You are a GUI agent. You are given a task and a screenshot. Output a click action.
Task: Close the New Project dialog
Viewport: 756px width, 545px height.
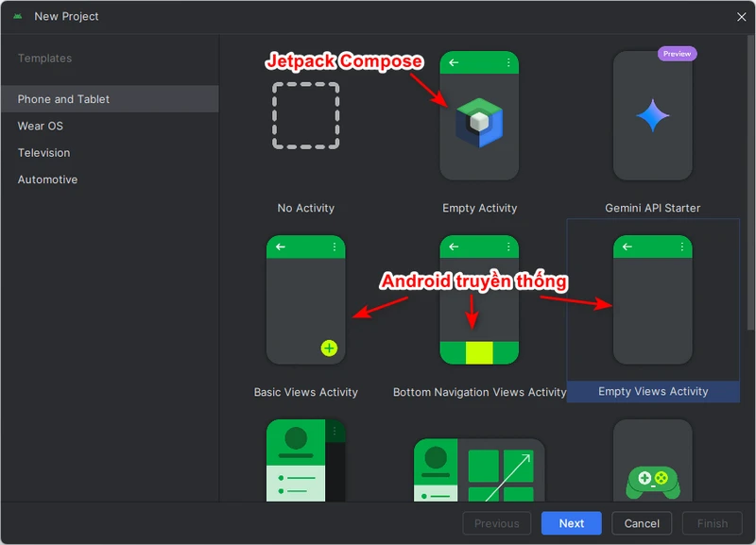741,16
